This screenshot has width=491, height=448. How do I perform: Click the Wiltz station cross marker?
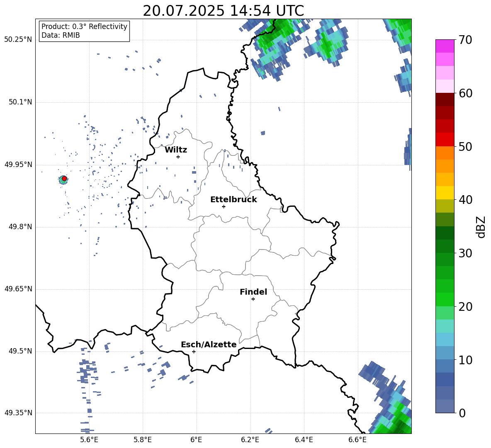(178, 157)
